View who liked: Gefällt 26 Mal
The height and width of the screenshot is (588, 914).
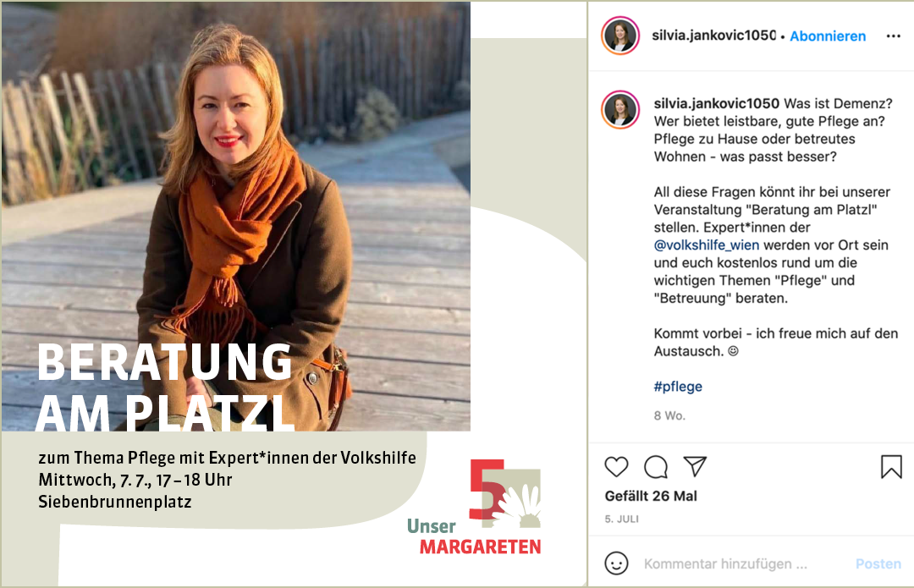[x=651, y=496]
